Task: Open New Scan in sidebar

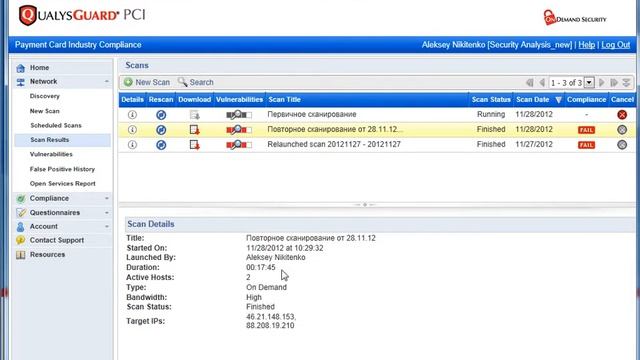Action: [x=44, y=111]
